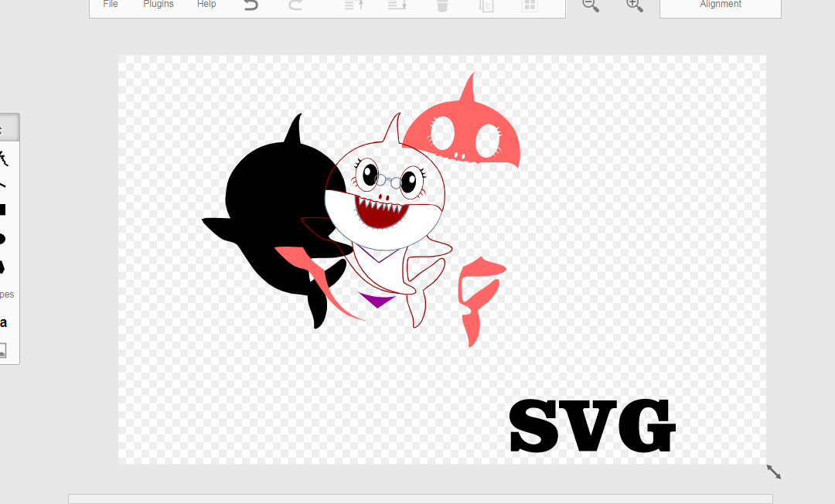Open the Help menu
The height and width of the screenshot is (504, 835).
[x=206, y=5]
